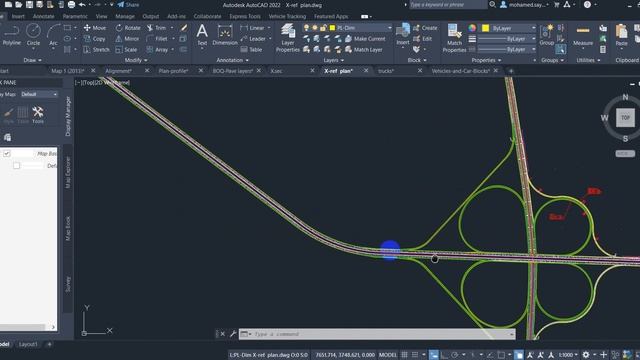Activate the Mirror command
This screenshot has width=640, height=360.
[127, 39]
